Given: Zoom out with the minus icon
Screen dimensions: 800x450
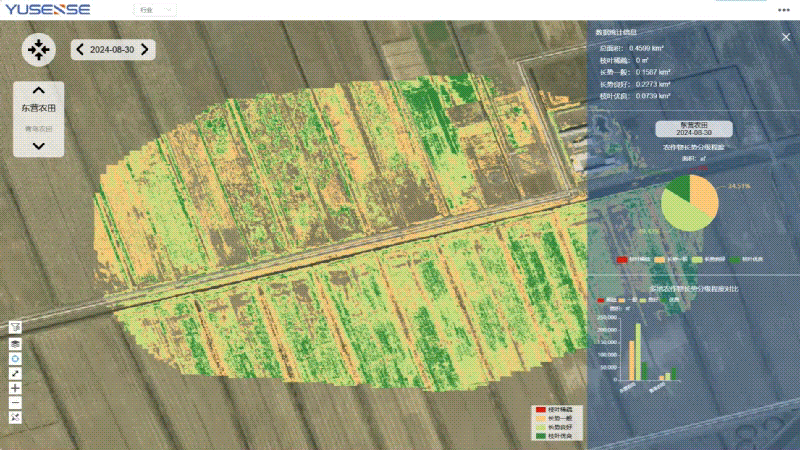Looking at the screenshot, I should (15, 402).
